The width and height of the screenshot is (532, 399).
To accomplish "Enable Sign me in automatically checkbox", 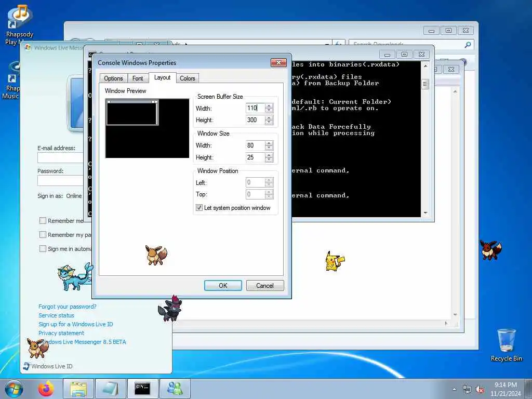I will pyautogui.click(x=43, y=248).
